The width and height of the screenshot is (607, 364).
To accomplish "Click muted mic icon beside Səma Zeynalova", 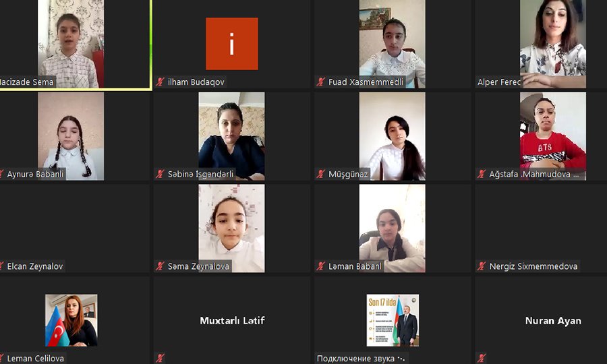I will (x=160, y=266).
